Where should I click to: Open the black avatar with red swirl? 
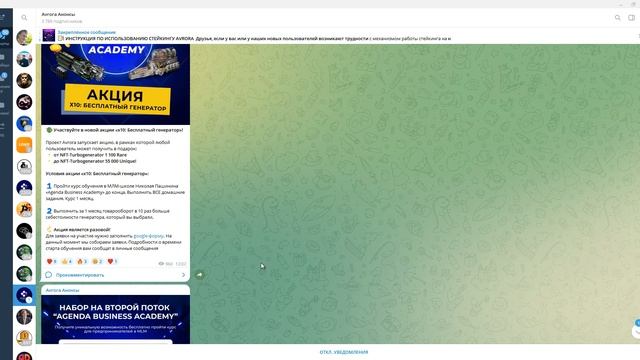24,102
